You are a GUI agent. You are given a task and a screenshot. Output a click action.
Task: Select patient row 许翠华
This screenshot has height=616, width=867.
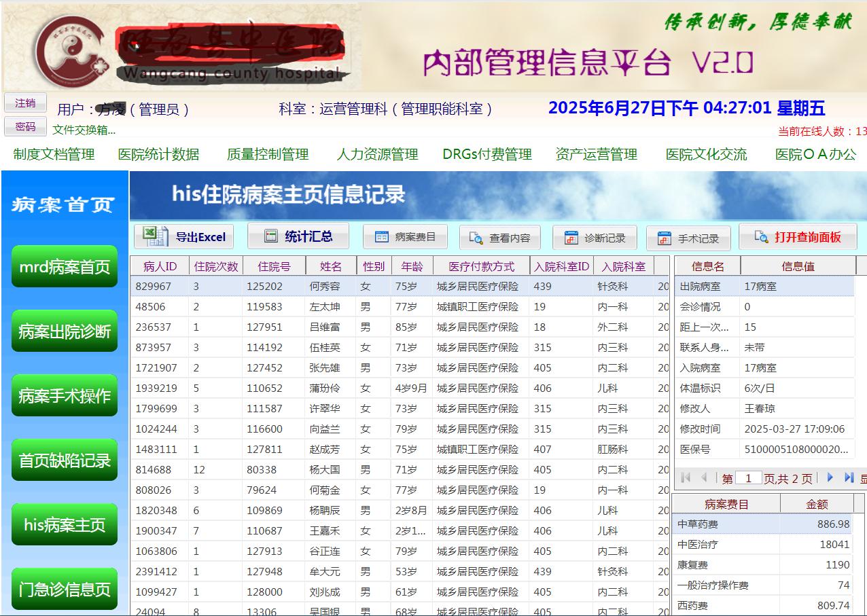400,409
